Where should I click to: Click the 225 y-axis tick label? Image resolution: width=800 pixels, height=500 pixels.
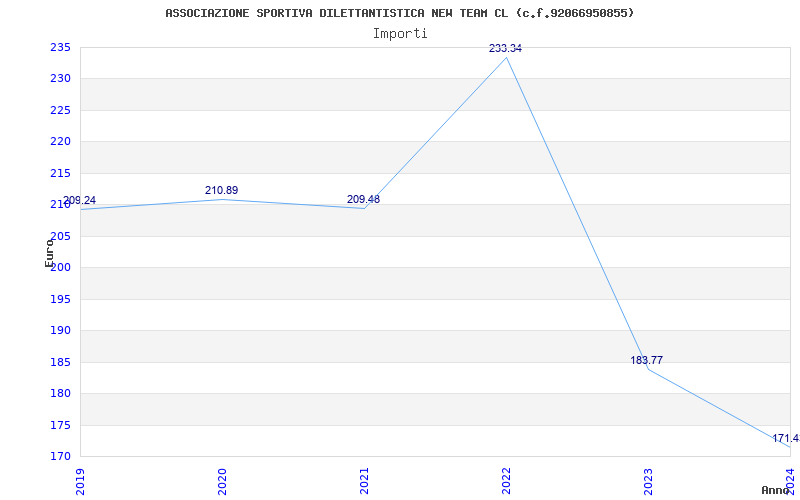60,110
